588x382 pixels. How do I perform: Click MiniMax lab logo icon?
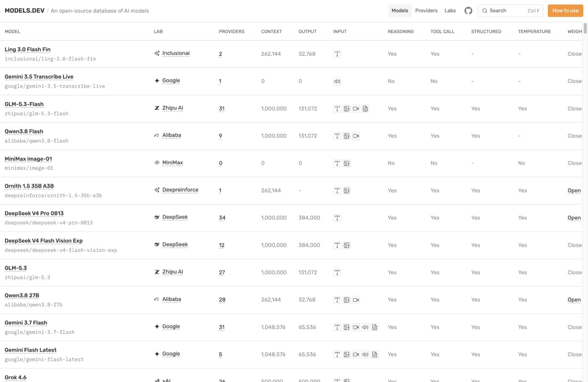(157, 162)
